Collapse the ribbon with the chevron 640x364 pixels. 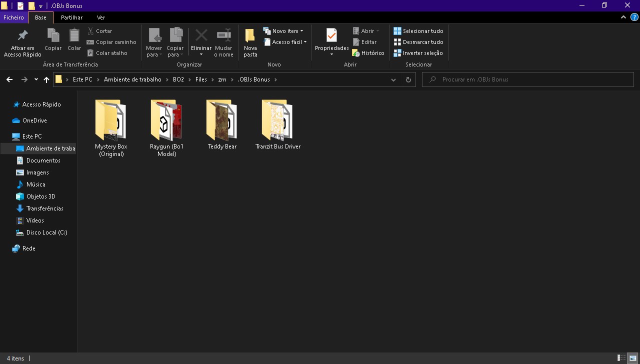[x=623, y=17]
